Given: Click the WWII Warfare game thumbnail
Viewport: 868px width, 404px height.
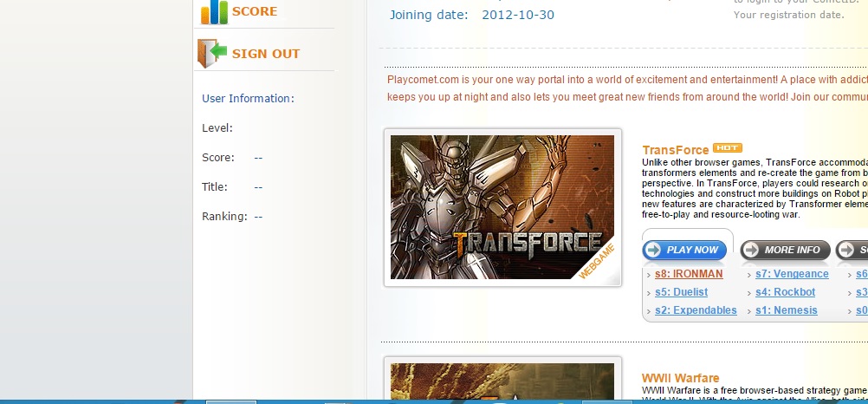Looking at the screenshot, I should [x=502, y=381].
